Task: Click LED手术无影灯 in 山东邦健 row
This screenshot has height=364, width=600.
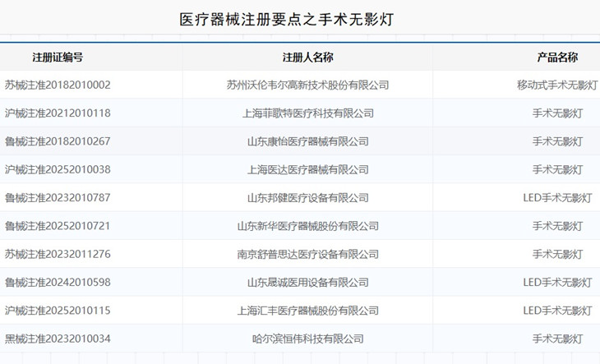Action: point(557,198)
